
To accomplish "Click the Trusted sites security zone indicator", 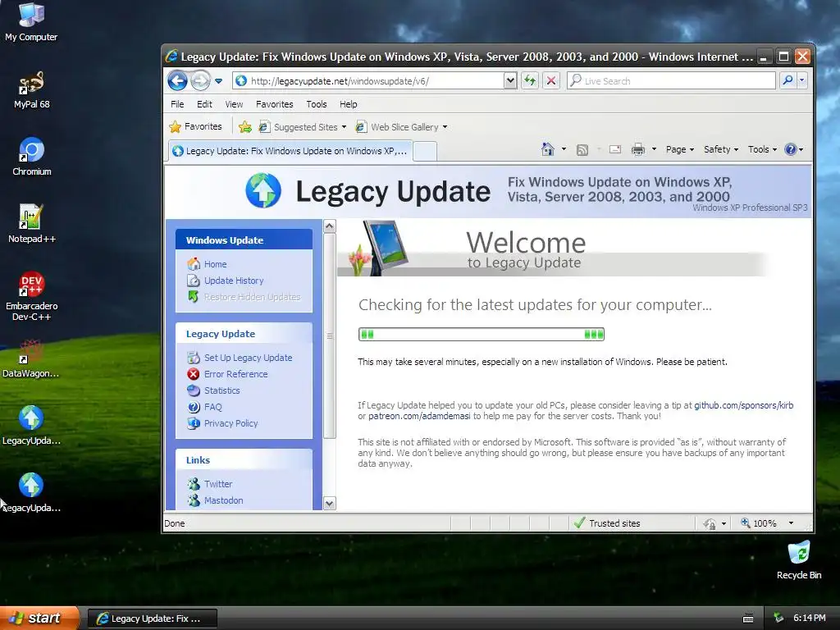I will pyautogui.click(x=606, y=523).
